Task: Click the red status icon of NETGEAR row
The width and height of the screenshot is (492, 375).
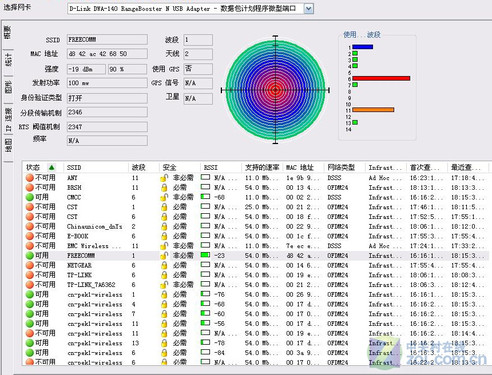Action: (x=30, y=265)
